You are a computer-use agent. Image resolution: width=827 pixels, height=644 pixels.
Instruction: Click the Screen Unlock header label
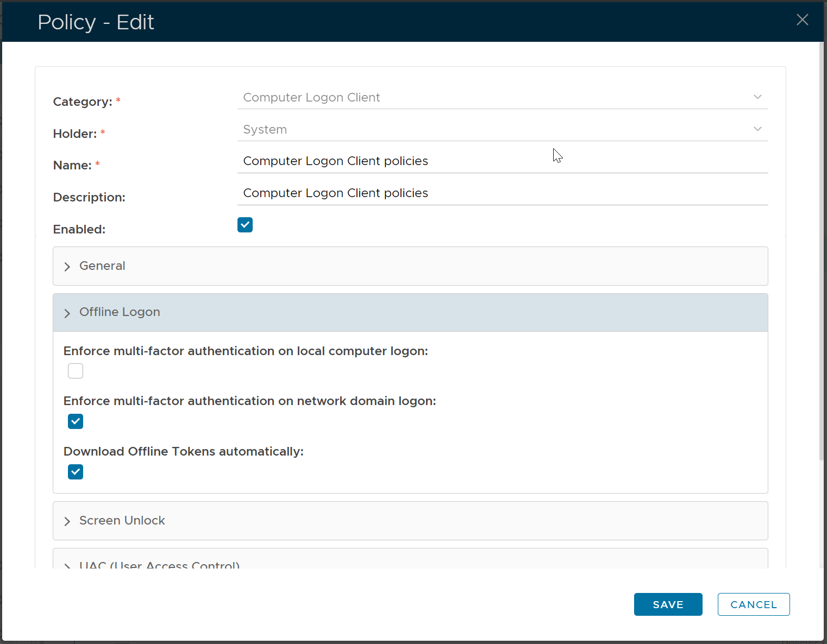pyautogui.click(x=122, y=521)
